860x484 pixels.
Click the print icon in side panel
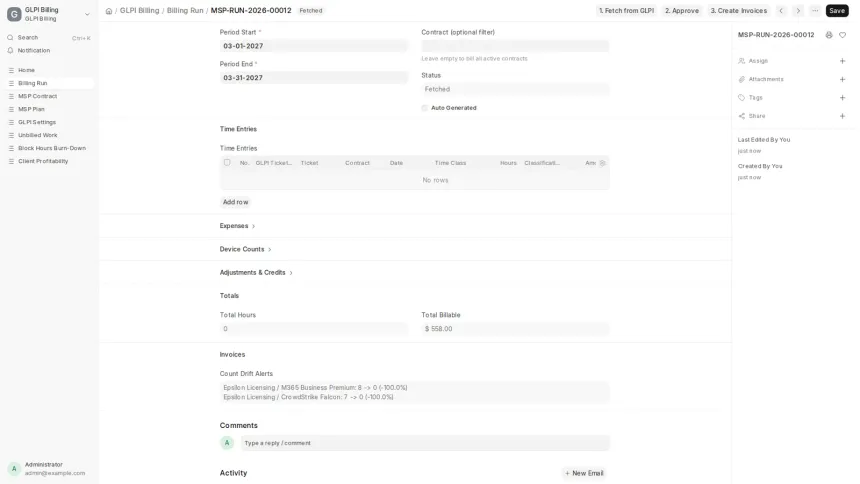click(829, 35)
